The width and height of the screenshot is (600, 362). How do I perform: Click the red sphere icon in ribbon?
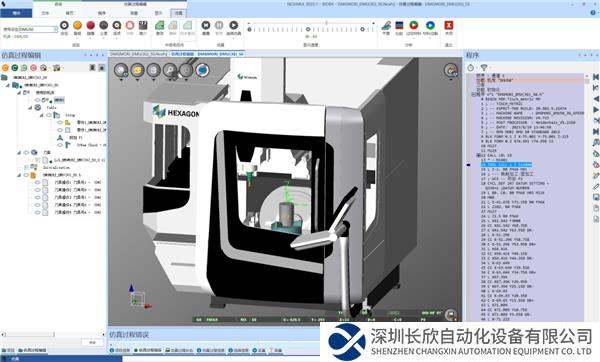(90, 25)
